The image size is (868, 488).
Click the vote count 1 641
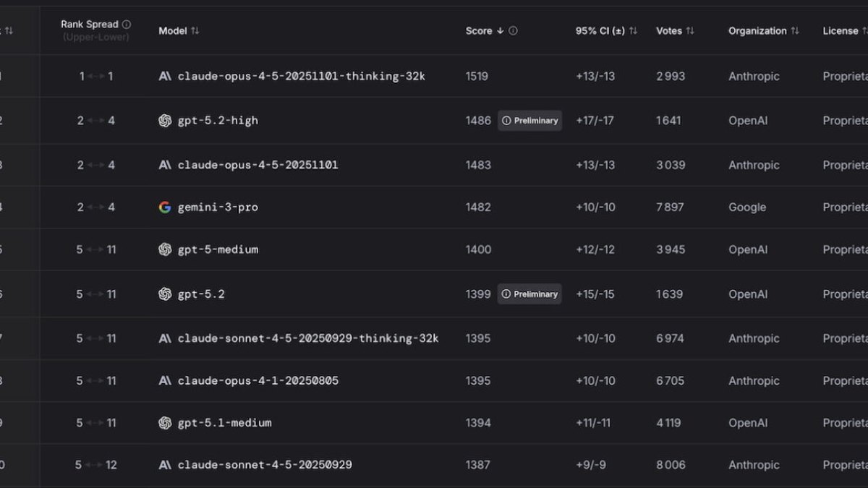668,121
